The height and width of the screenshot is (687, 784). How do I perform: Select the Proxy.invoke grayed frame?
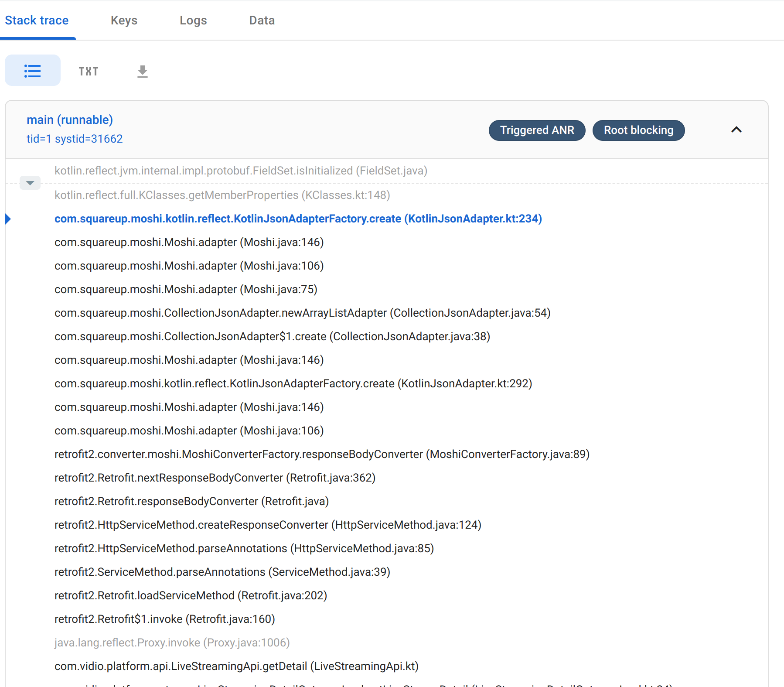pos(172,643)
